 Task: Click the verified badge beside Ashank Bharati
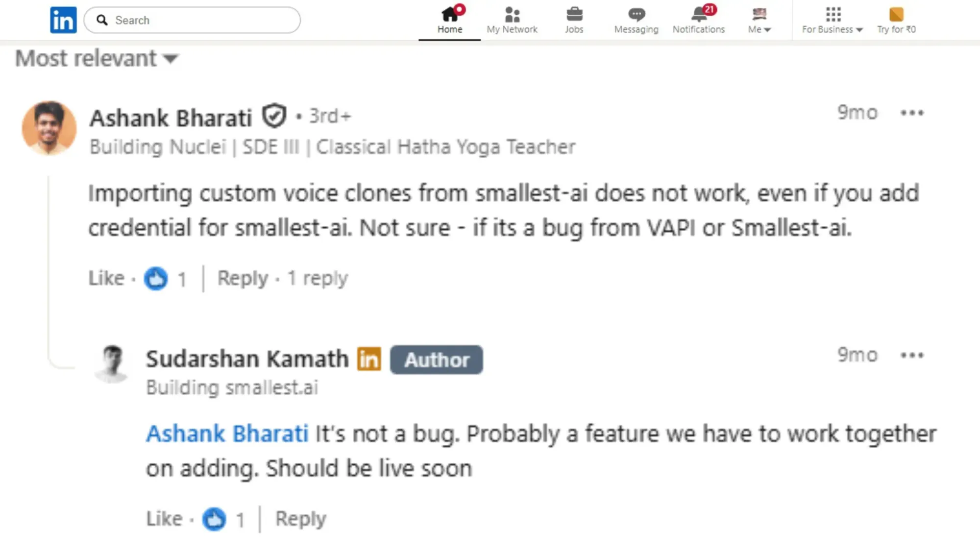click(x=274, y=116)
